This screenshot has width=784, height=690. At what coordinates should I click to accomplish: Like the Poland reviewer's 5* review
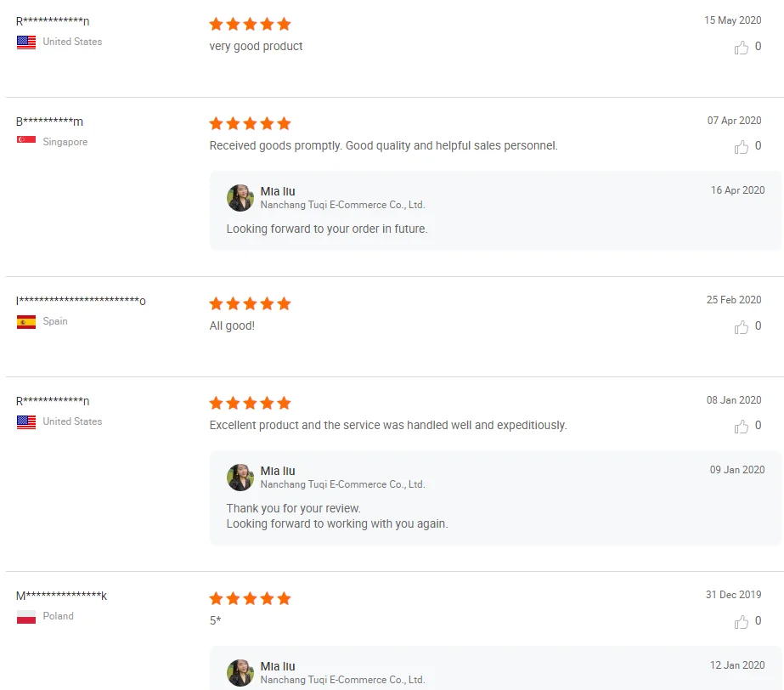(741, 622)
